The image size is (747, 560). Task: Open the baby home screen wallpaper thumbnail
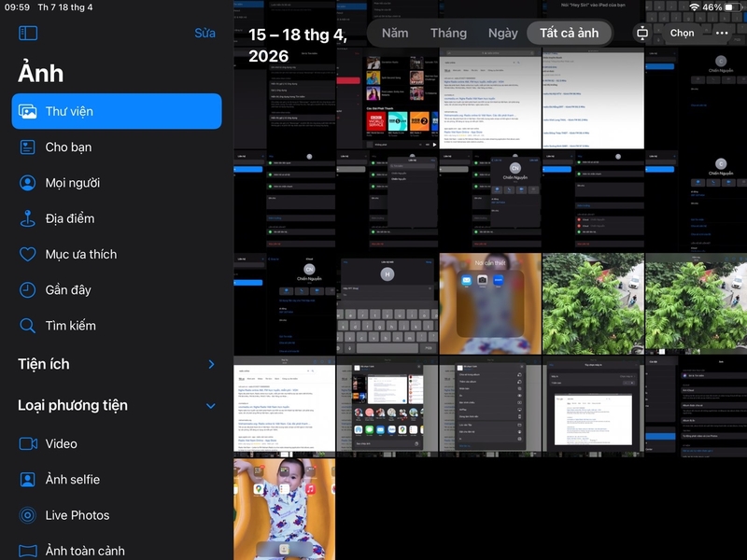point(285,509)
